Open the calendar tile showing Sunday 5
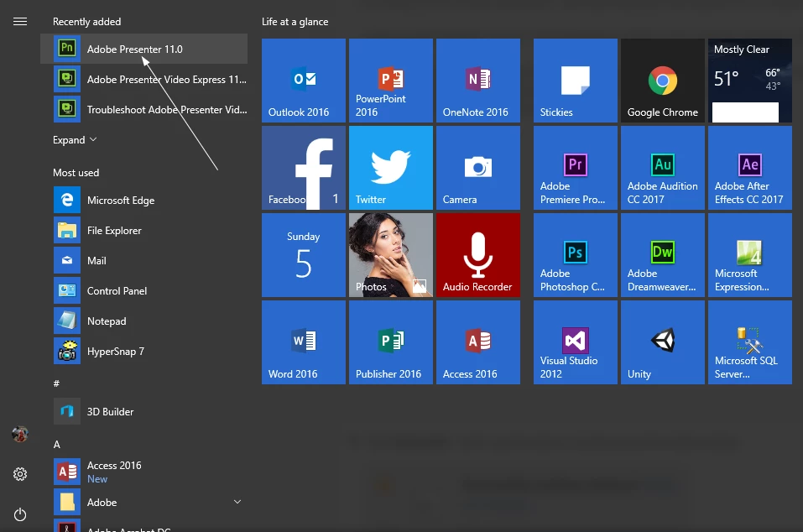Viewport: 803px width, 532px height. coord(304,255)
